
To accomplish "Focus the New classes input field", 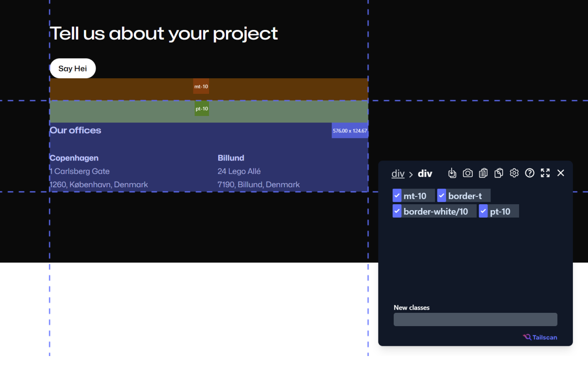I will pos(475,320).
